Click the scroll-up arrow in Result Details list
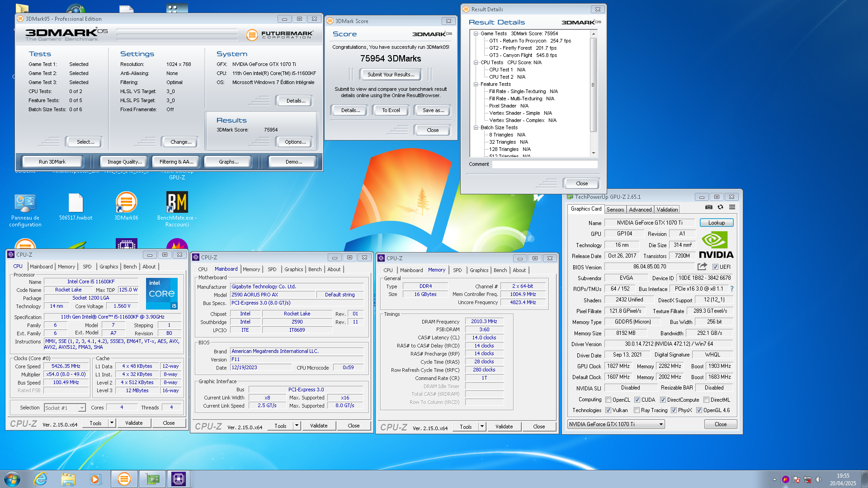This screenshot has width=868, height=488. point(593,34)
